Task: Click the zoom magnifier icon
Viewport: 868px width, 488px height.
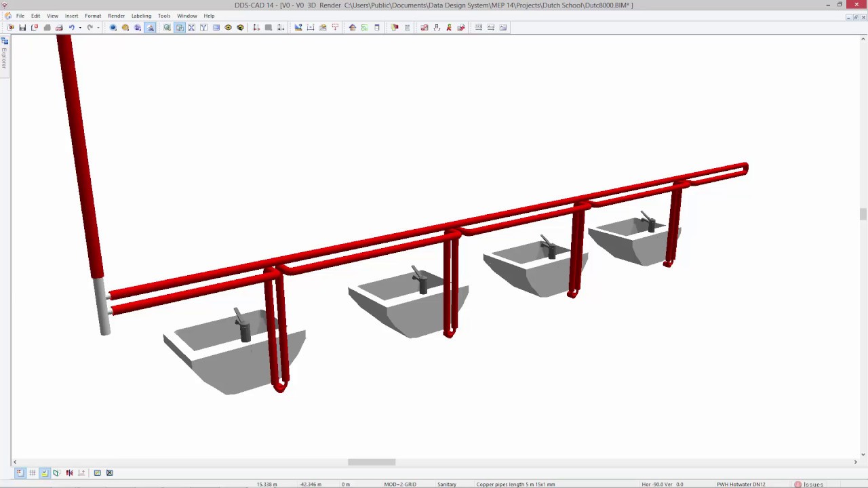Action: tap(167, 27)
